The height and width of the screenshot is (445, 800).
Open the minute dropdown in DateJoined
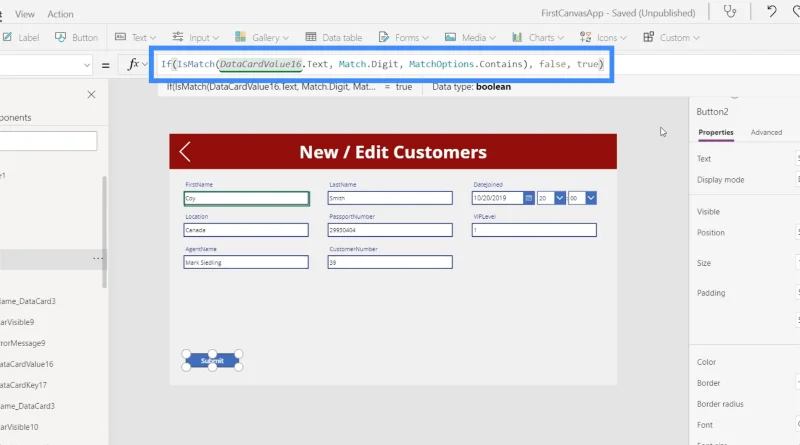point(591,198)
